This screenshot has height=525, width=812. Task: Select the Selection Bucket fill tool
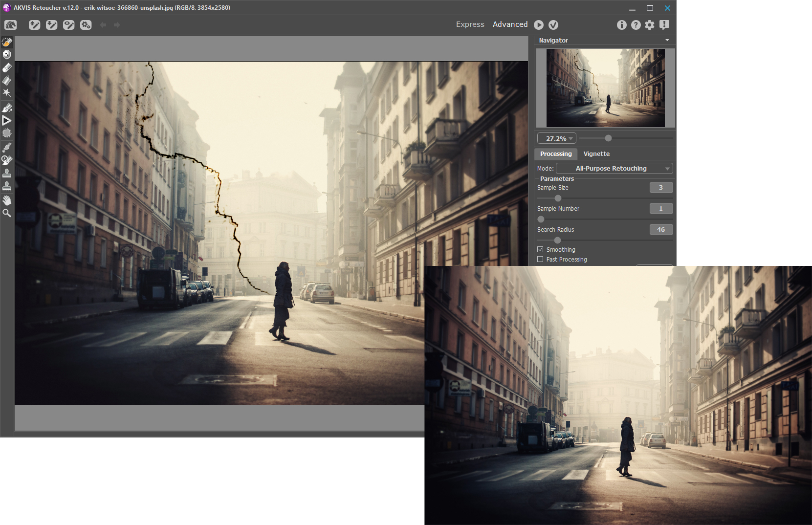point(7,80)
